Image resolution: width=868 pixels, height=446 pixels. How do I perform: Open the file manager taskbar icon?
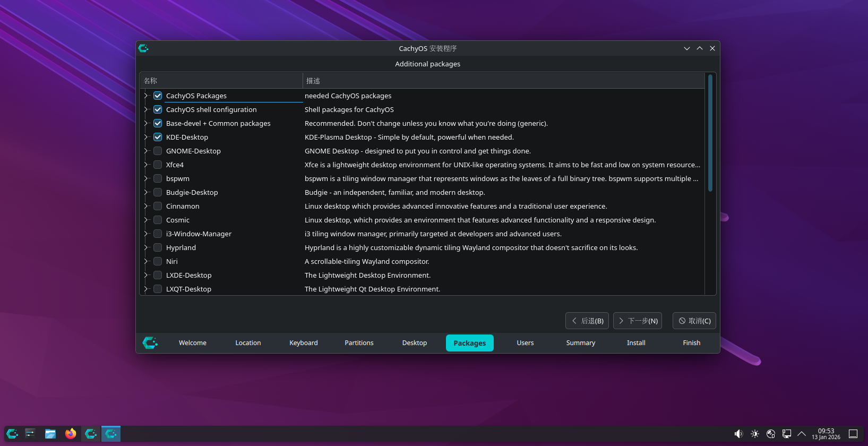[50, 434]
